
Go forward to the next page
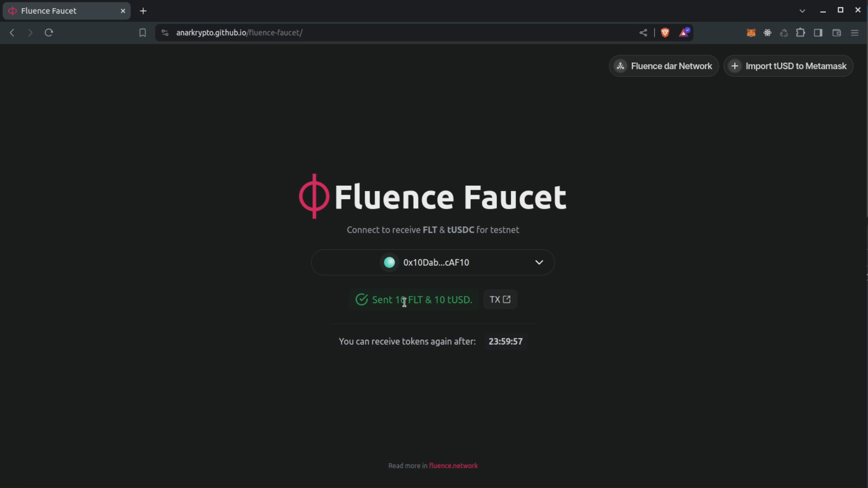click(30, 33)
